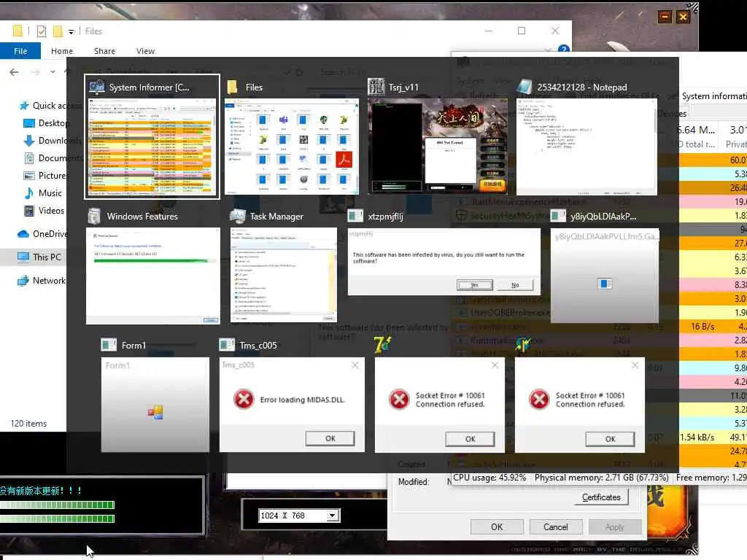Image resolution: width=747 pixels, height=560 pixels.
Task: Click the Properties checkmark icon in quick toolbar
Action: tap(42, 31)
